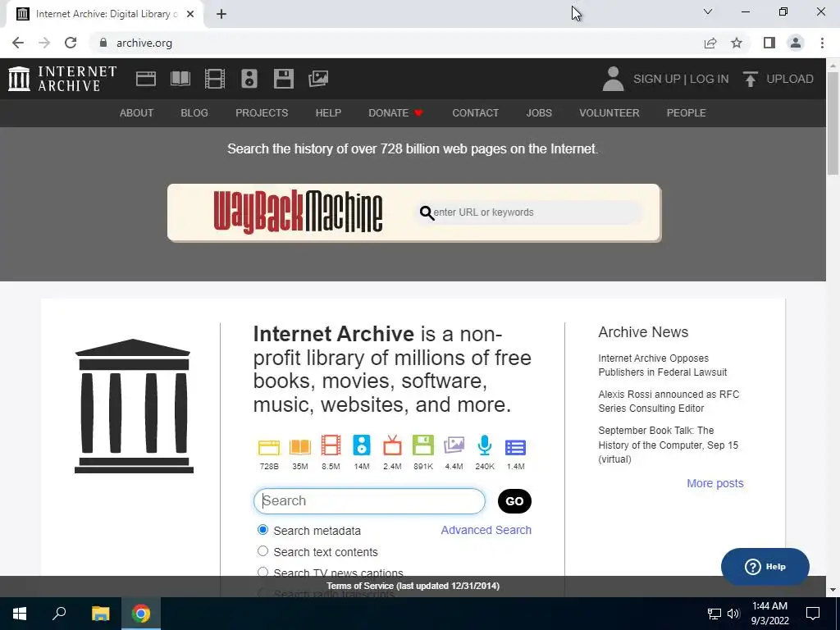Open the Software floppy icon in top navigation
The height and width of the screenshot is (630, 840).
click(283, 79)
